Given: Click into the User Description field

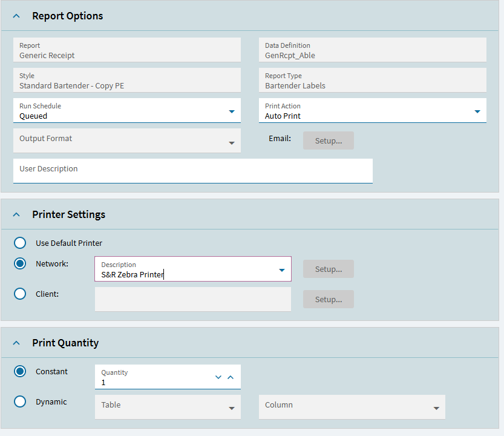Looking at the screenshot, I should [192, 171].
